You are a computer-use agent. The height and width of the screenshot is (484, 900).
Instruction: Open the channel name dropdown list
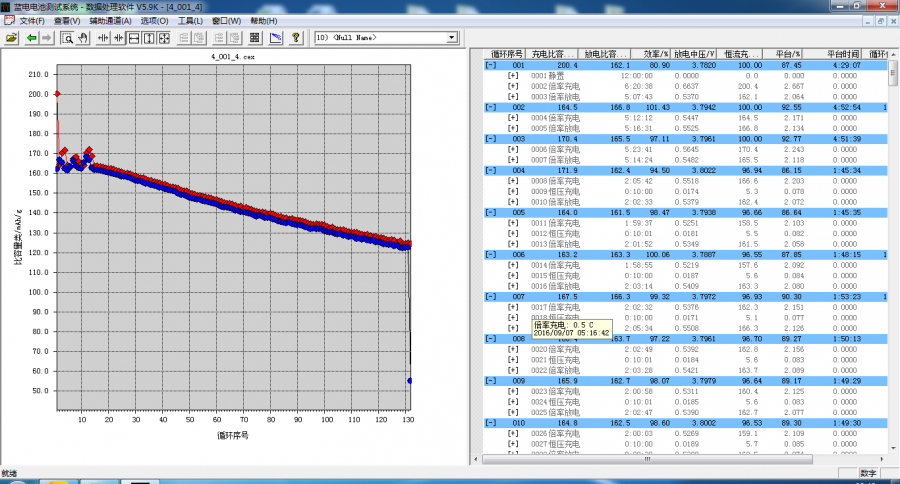click(x=451, y=38)
